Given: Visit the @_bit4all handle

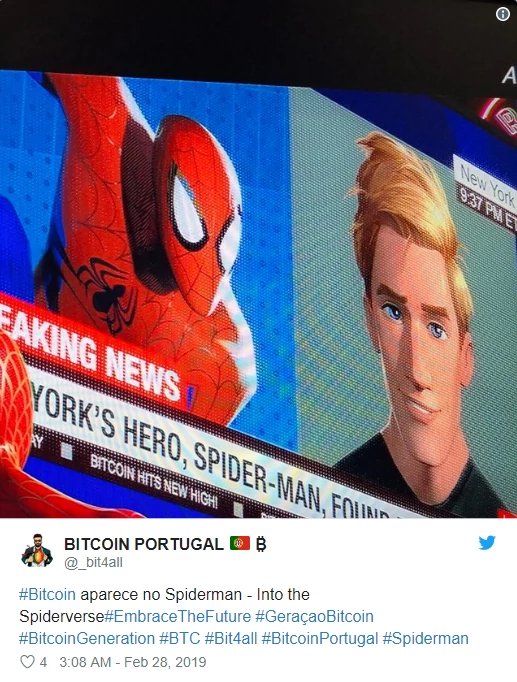Looking at the screenshot, I should tap(93, 562).
